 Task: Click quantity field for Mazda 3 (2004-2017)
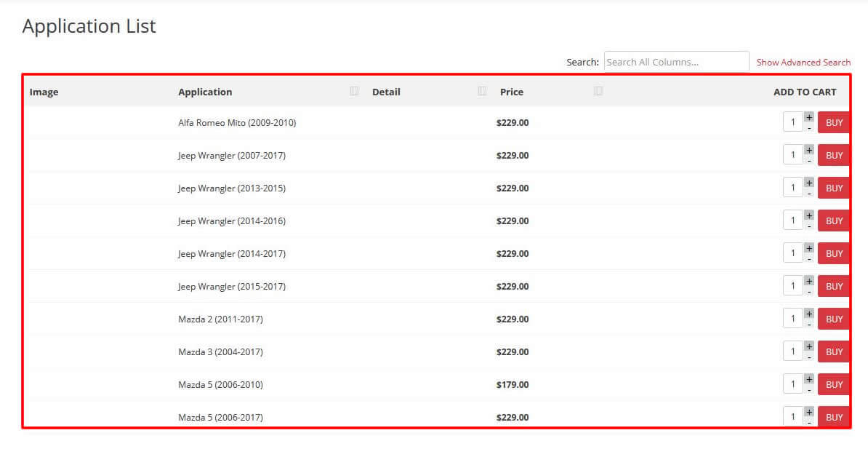(792, 351)
